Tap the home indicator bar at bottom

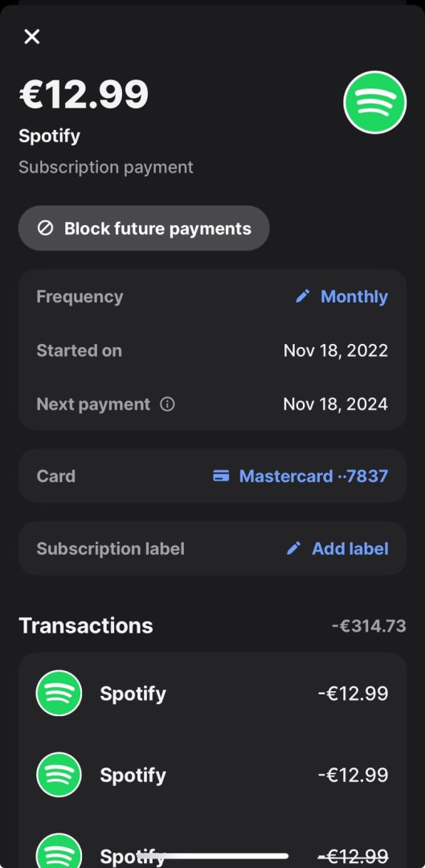coord(212,856)
